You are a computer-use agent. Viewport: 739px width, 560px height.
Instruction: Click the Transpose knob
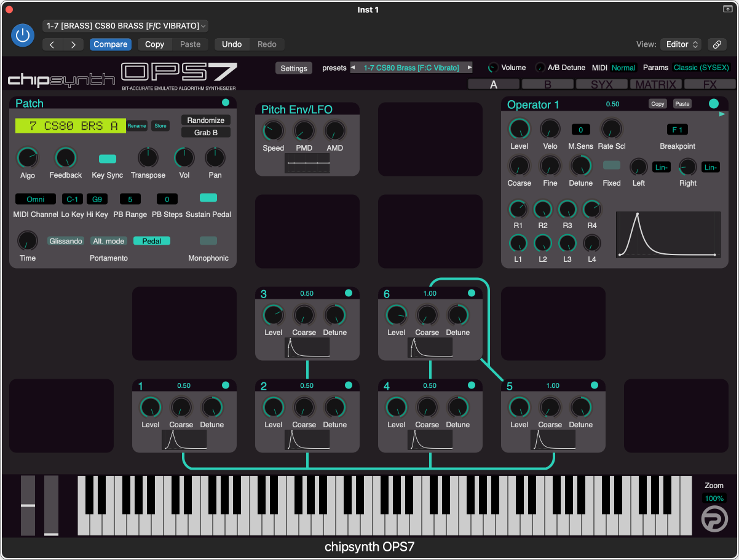pos(148,158)
